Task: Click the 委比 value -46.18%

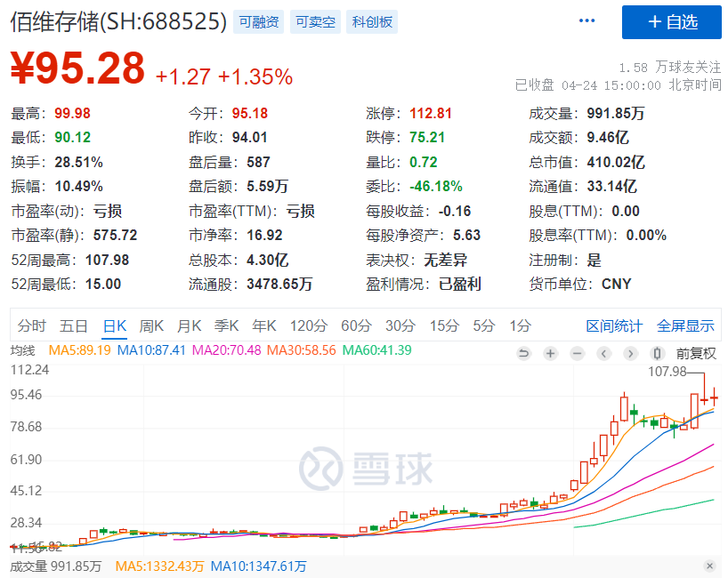Action: click(435, 187)
